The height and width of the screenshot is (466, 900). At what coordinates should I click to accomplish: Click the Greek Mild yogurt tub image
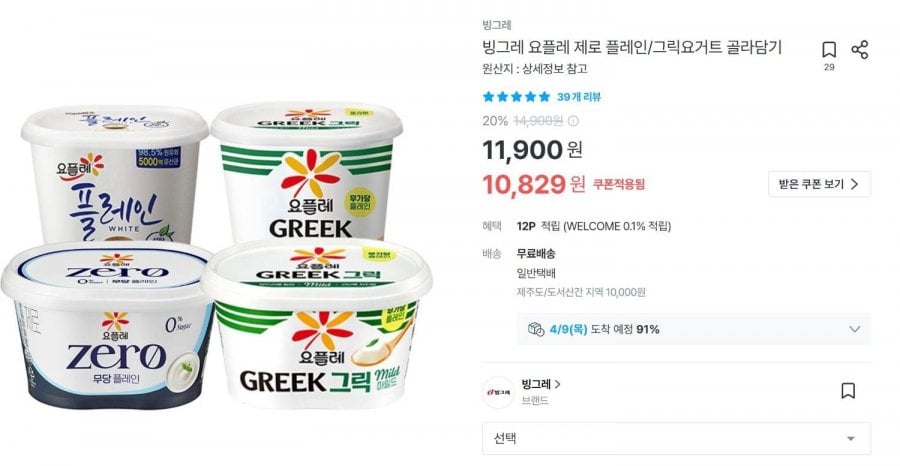tap(316, 323)
